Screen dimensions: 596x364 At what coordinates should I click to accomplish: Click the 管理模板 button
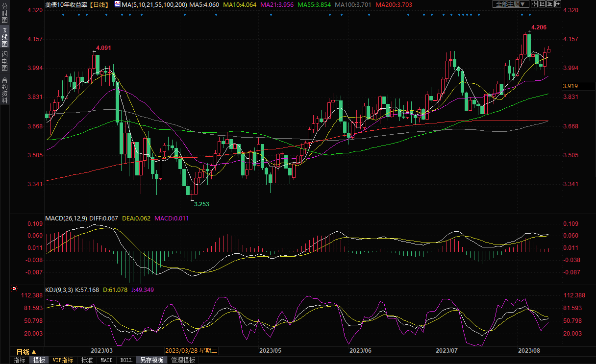click(183, 360)
